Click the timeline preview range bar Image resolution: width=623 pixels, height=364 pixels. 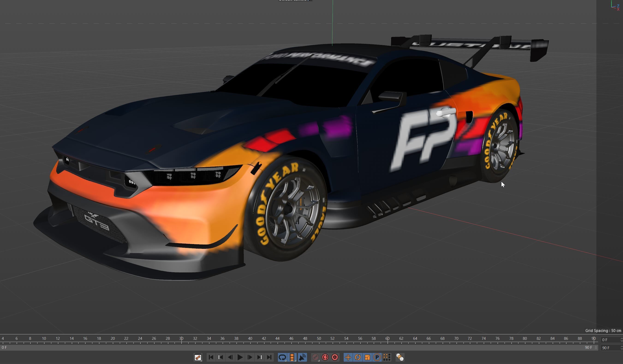pyautogui.click(x=299, y=348)
